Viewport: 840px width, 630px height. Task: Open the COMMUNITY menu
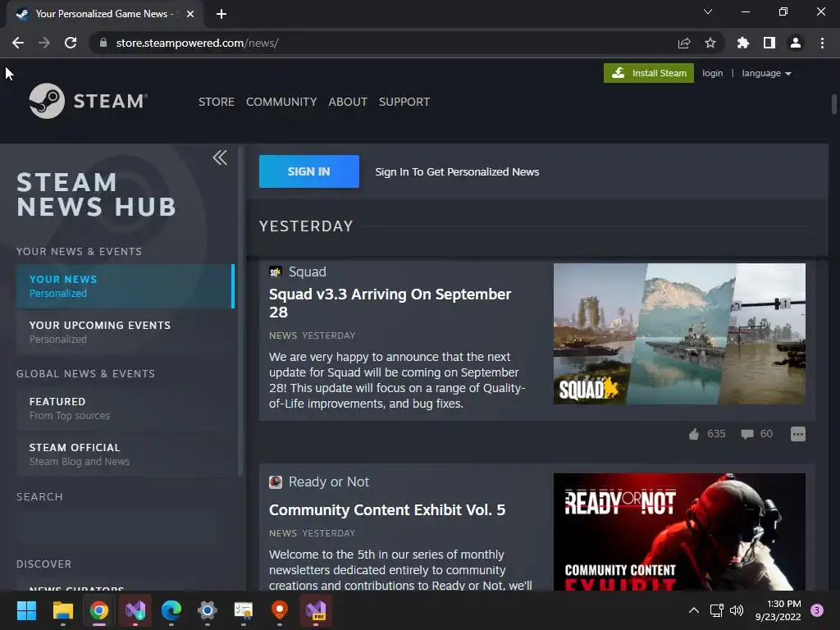(281, 102)
